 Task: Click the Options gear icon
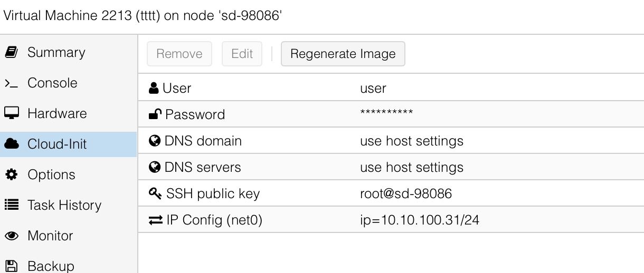tap(12, 174)
